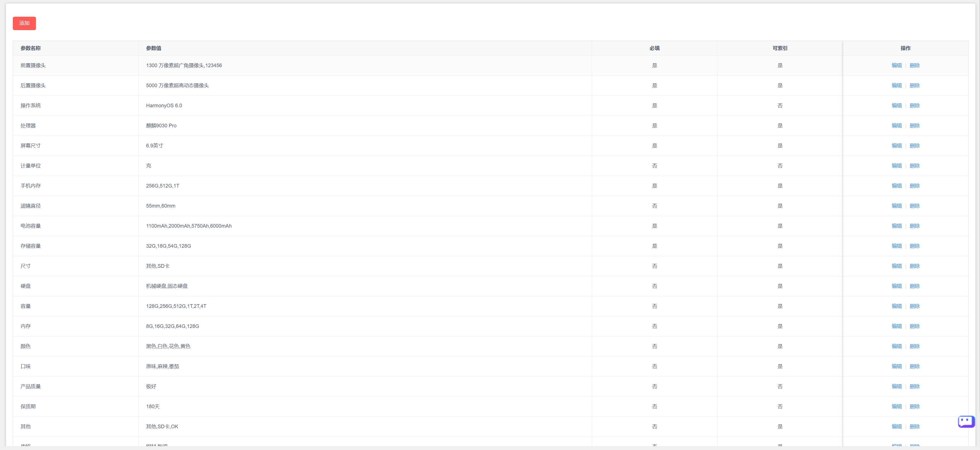Image resolution: width=980 pixels, height=450 pixels.
Task: Delete the 保质期 parameter
Action: point(914,407)
